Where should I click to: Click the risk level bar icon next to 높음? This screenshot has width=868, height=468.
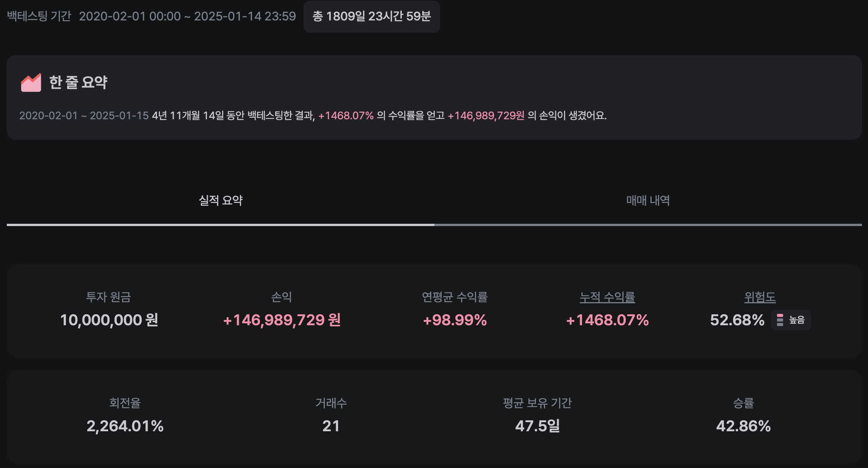pos(780,320)
